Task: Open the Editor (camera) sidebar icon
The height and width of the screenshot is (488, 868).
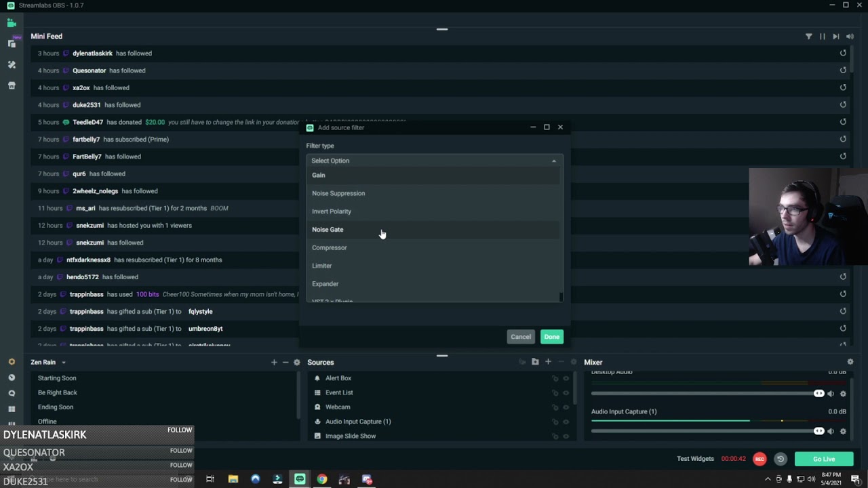Action: (12, 23)
